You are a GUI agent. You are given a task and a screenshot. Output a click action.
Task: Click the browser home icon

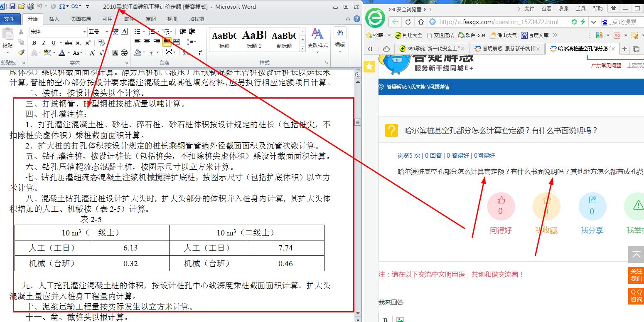tap(421, 22)
